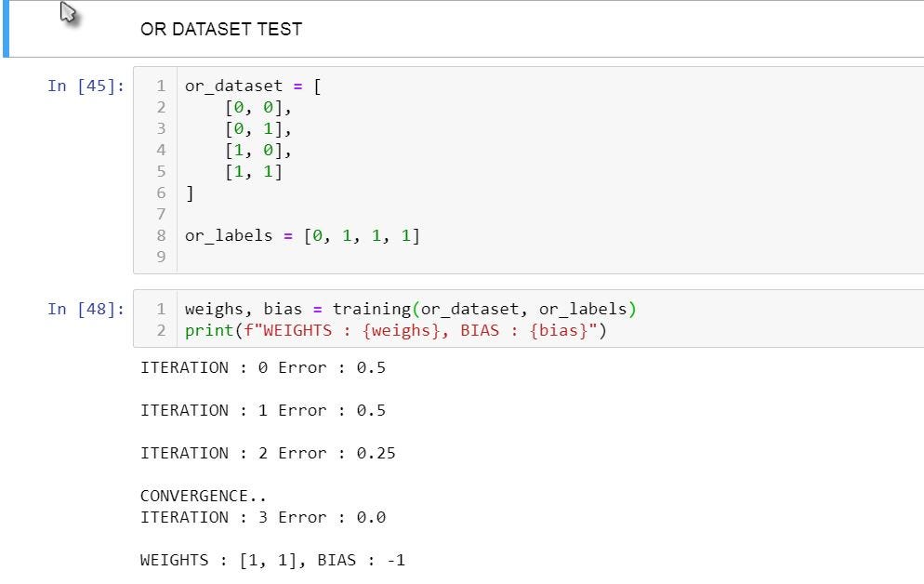Click the ITERATION : 3 Error 0.0 line
This screenshot has width=924, height=584.
click(x=263, y=517)
